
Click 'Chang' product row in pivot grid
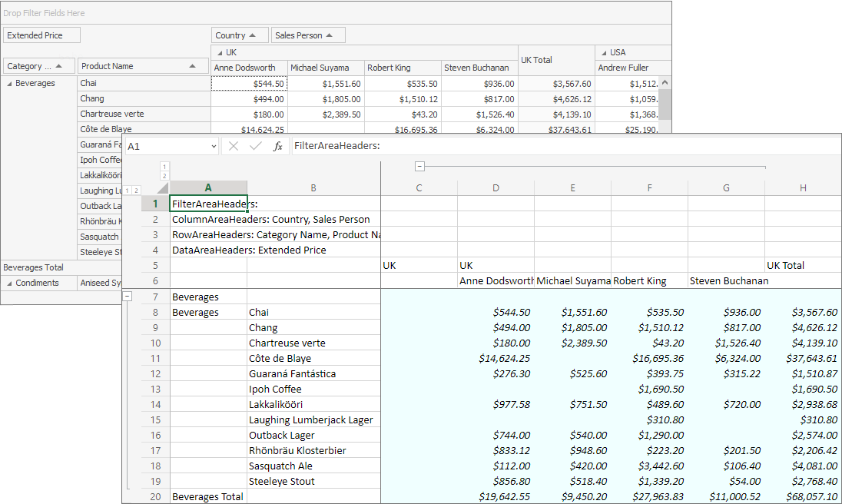click(144, 99)
